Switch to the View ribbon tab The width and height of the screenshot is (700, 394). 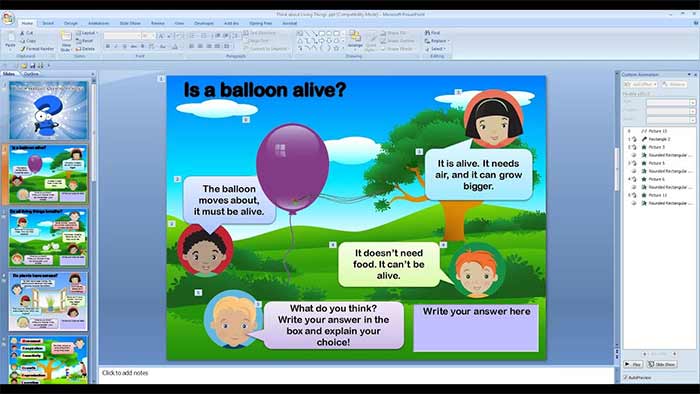click(179, 23)
